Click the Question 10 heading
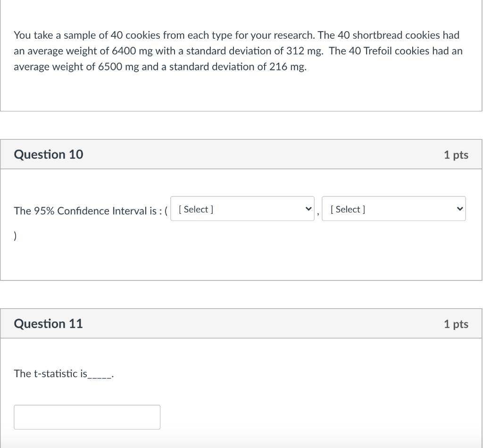The height and width of the screenshot is (448, 483). pyautogui.click(x=49, y=154)
